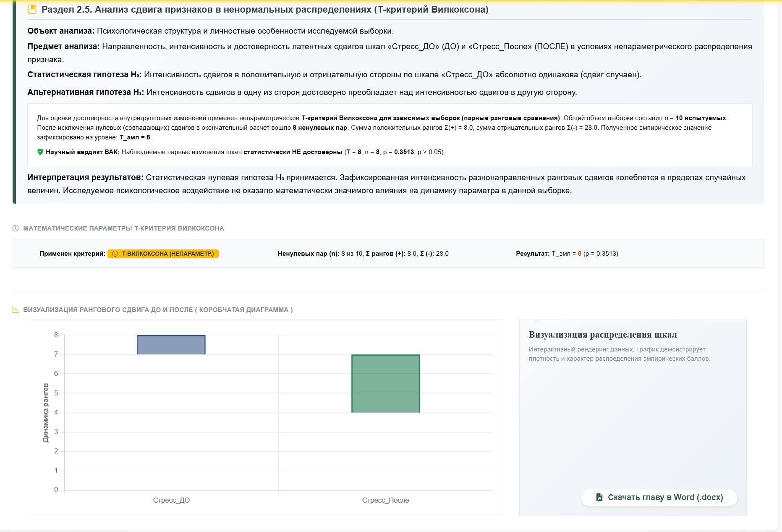Click the Статистическая гипотеза H₀: label
Viewport: 782px width, 532px height.
pyautogui.click(x=85, y=74)
